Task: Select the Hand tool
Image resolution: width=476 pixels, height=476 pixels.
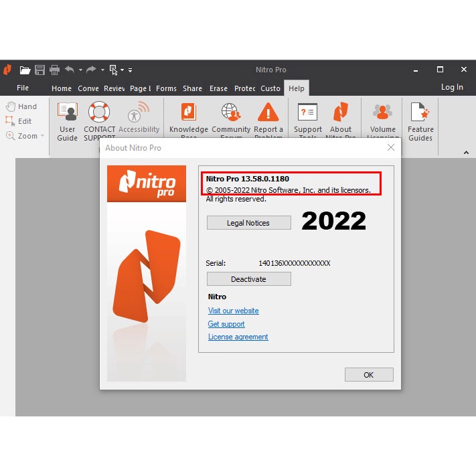Action: pos(21,106)
